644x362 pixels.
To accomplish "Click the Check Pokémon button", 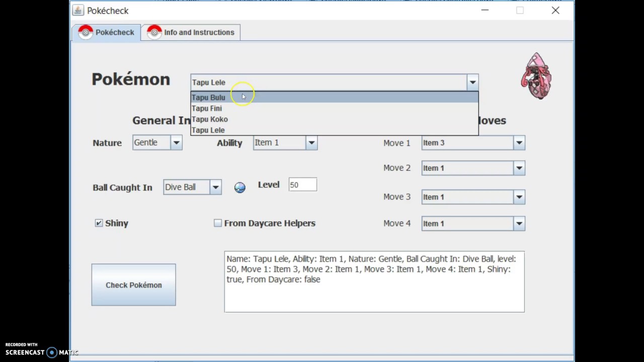I will (x=133, y=285).
